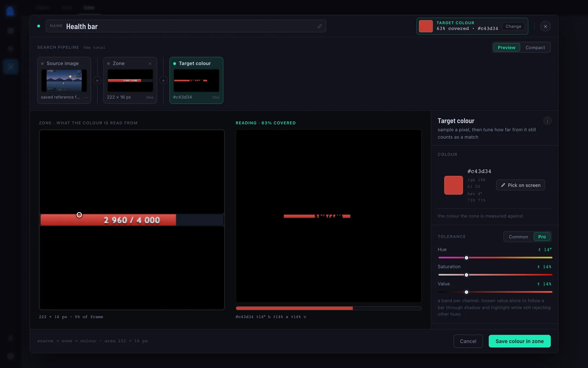Viewport: 588px width, 368px height.
Task: Open the info icon beside Target colour heading
Action: click(547, 121)
